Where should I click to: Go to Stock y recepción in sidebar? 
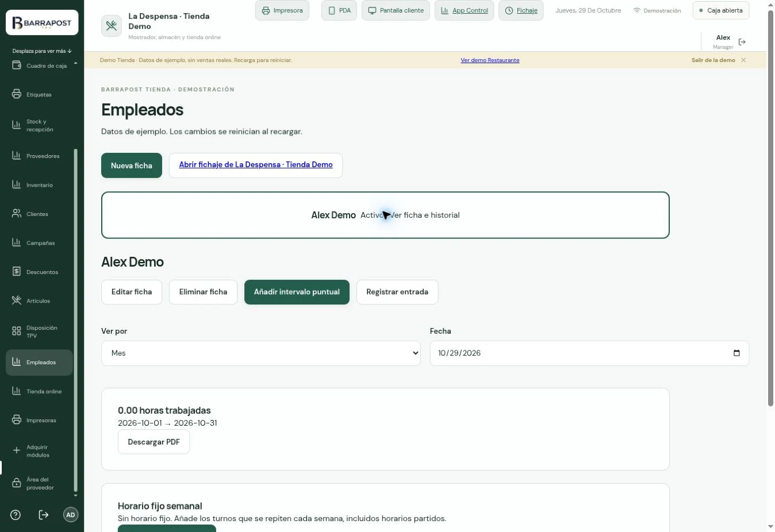click(39, 125)
